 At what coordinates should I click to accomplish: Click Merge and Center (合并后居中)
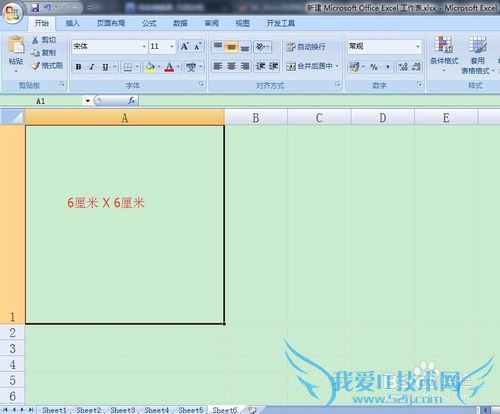point(309,66)
